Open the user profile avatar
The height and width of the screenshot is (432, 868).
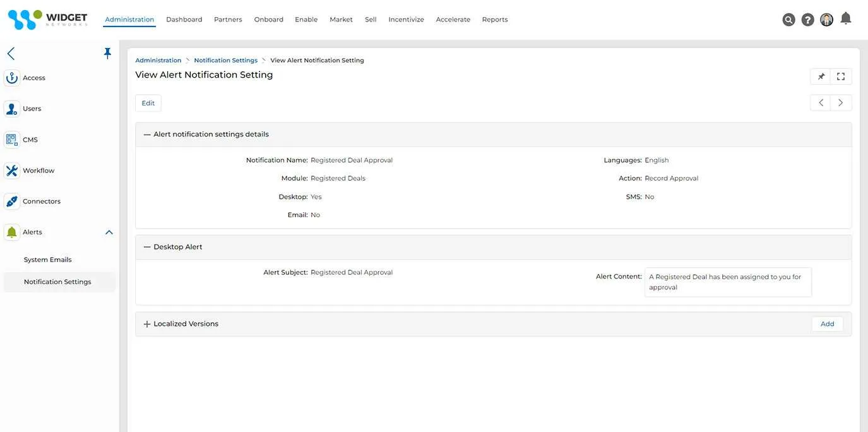[826, 20]
